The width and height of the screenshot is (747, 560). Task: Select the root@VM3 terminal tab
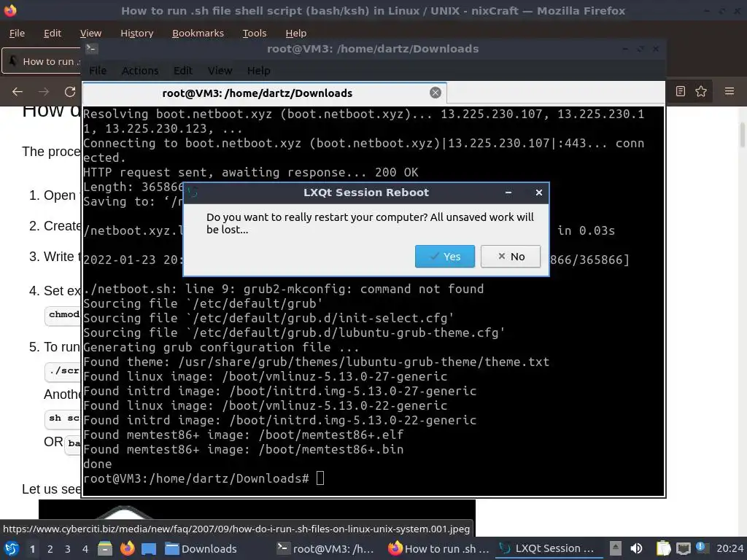click(x=264, y=93)
